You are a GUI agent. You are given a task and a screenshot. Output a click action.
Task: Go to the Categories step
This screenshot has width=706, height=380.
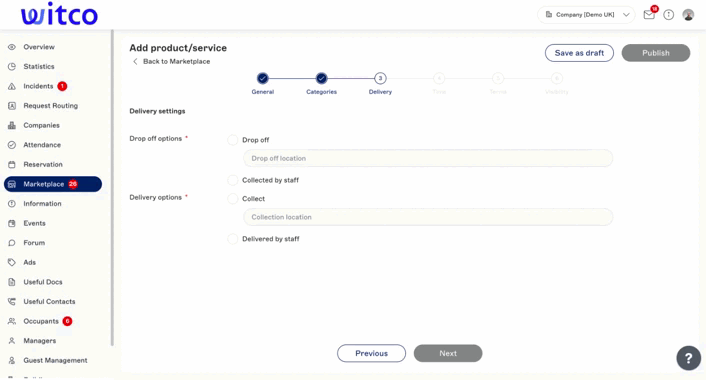321,78
